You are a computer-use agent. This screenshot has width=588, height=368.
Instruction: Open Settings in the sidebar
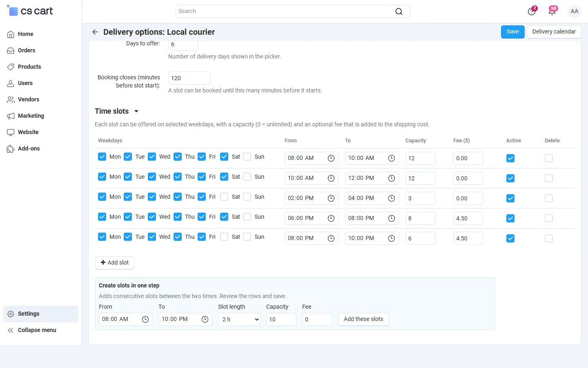(41, 314)
